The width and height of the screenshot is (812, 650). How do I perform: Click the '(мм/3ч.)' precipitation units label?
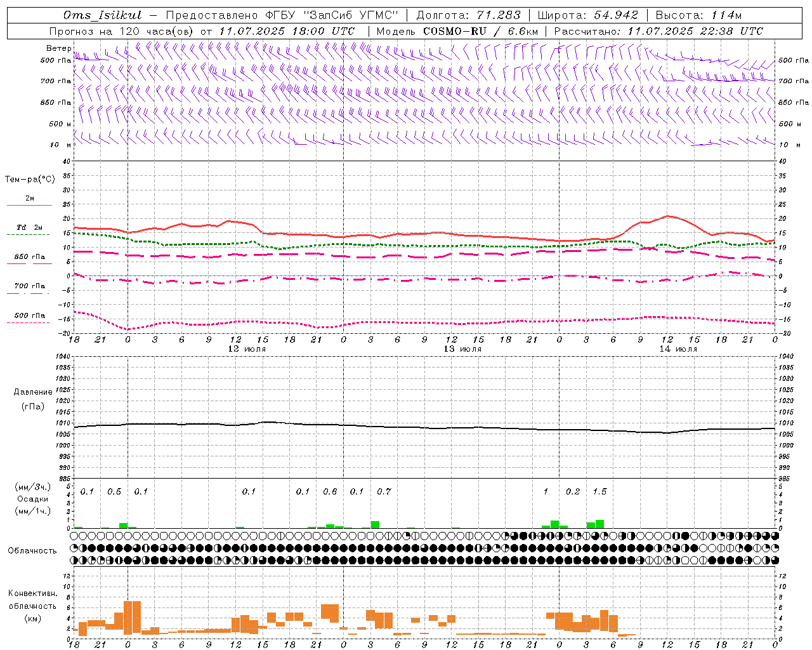click(33, 487)
